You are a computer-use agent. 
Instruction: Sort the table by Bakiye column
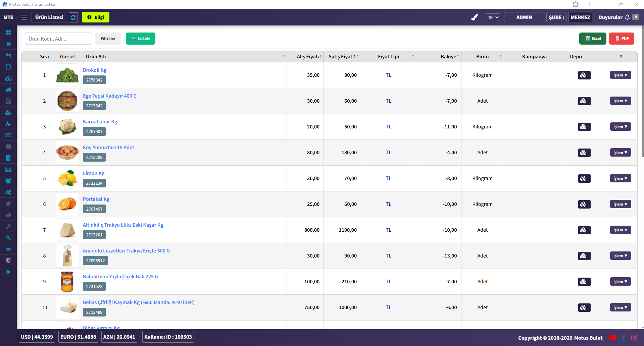pyautogui.click(x=450, y=57)
